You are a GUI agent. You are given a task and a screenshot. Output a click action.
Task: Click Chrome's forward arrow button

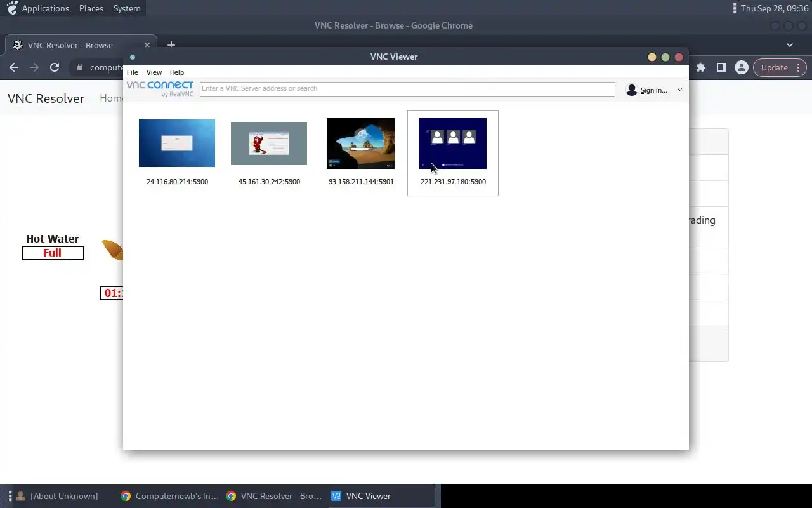34,67
